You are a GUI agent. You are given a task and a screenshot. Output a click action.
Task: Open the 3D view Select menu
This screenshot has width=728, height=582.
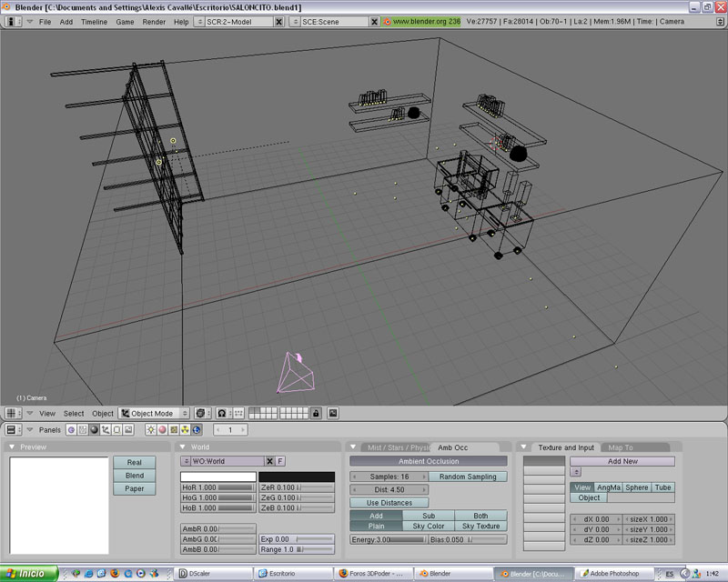tap(74, 414)
